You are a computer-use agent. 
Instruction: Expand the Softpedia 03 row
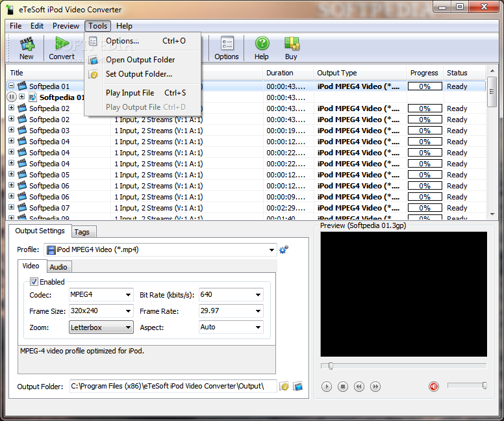tap(11, 130)
